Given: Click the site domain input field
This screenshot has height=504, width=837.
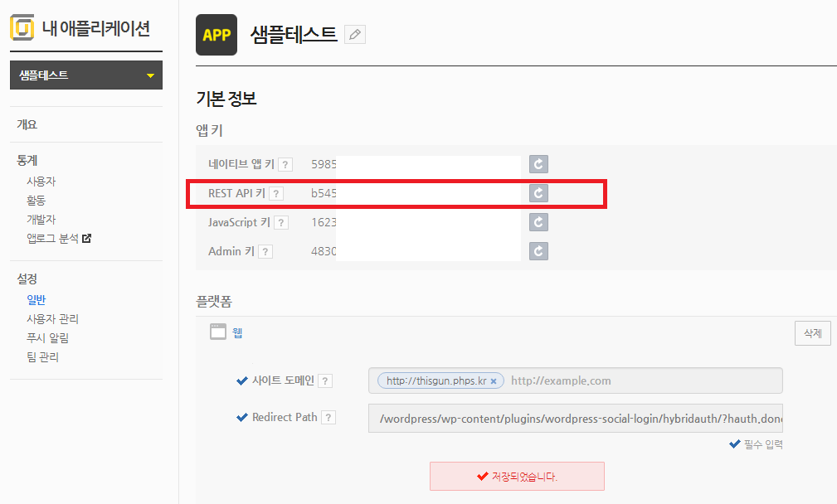Looking at the screenshot, I should tap(576, 380).
